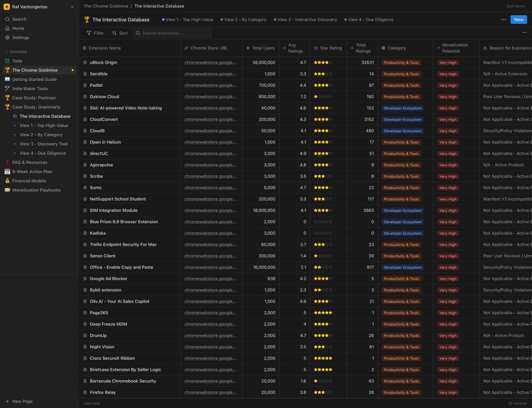This screenshot has height=408, width=532.
Task: Click the question mark icon beside FAQ & Resources
Action: (7, 162)
